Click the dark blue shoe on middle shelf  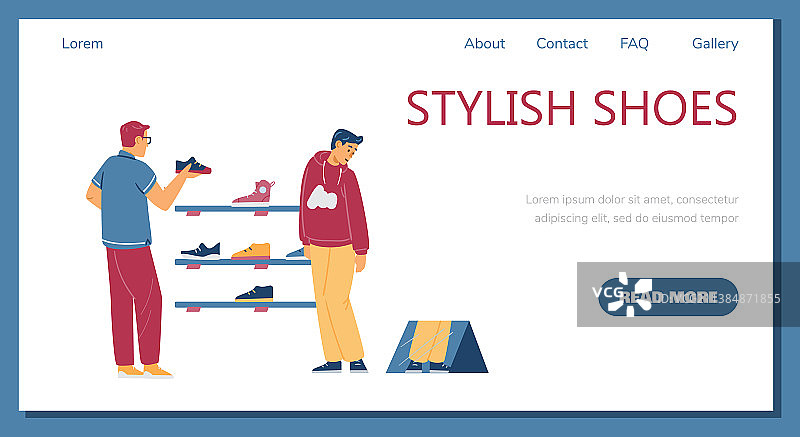(201, 250)
